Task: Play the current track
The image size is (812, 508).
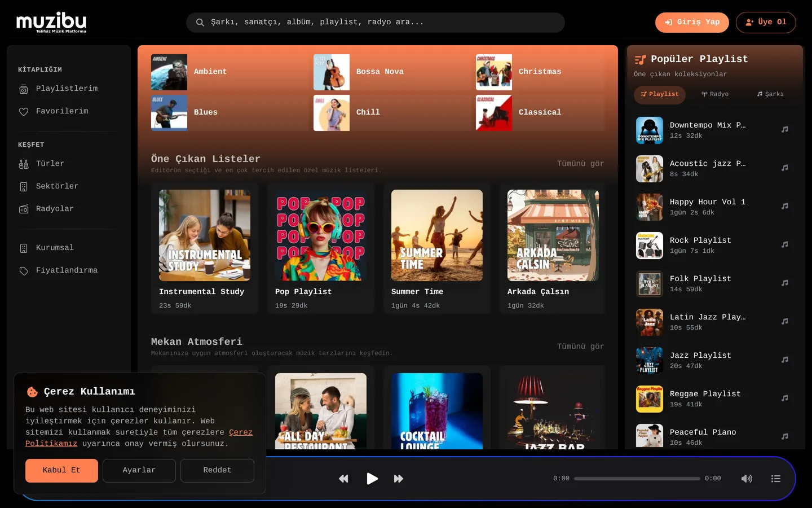Action: [x=372, y=479]
